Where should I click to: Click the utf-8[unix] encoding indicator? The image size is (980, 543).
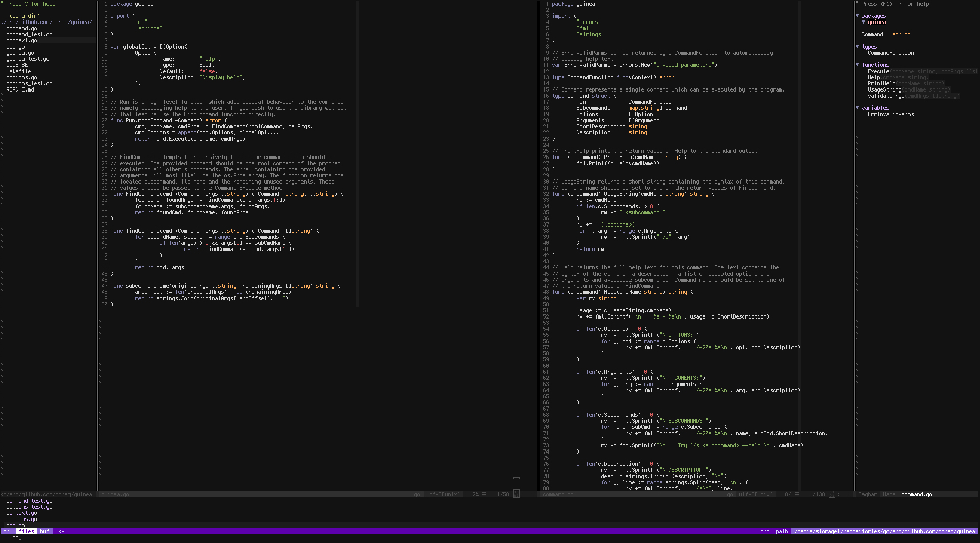point(442,494)
